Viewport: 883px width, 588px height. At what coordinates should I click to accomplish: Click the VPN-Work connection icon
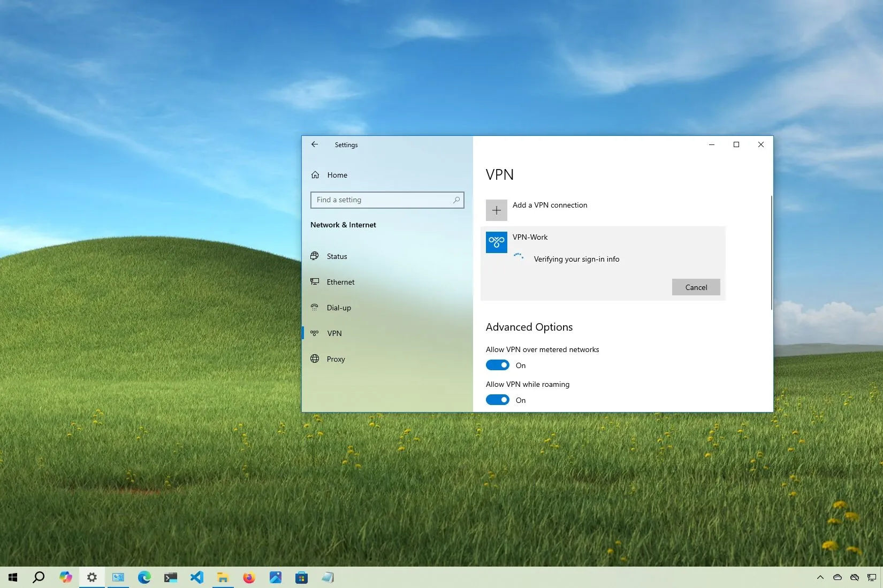(496, 242)
